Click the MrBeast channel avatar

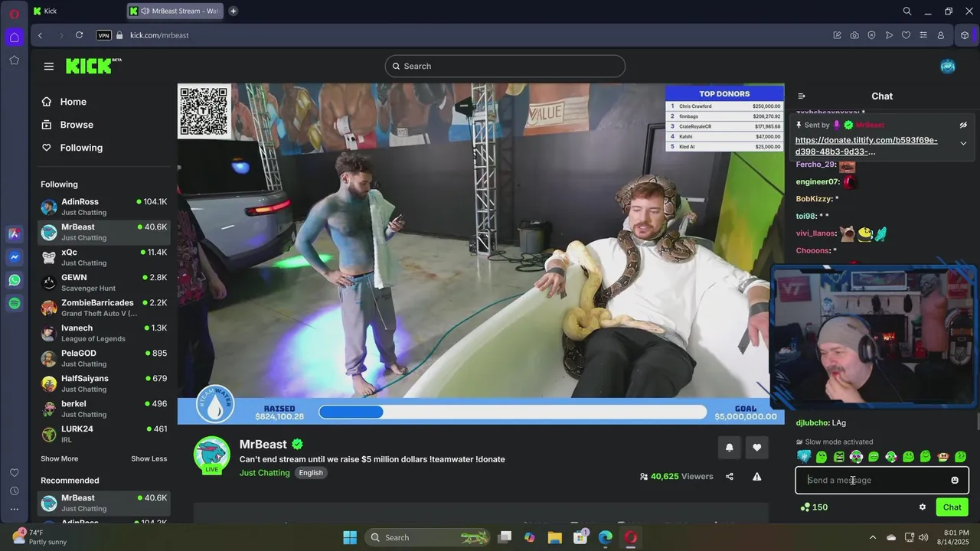[211, 456]
